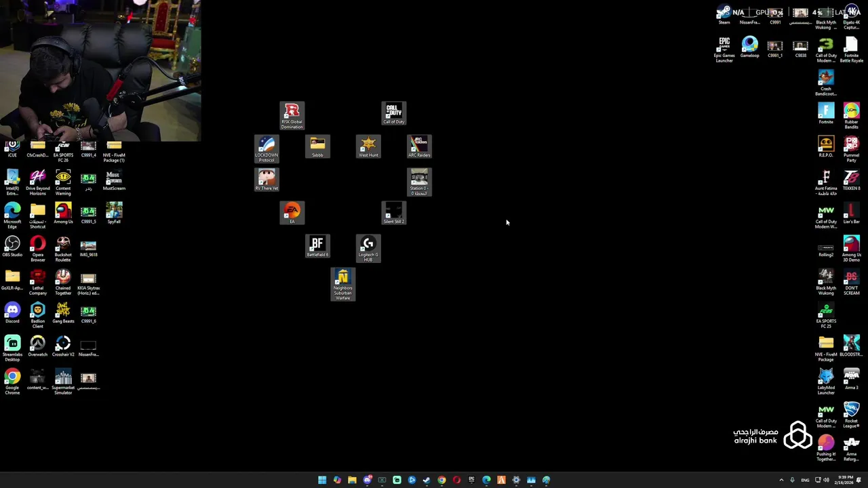Image resolution: width=868 pixels, height=488 pixels.
Task: Select the Crash Bandicoot shortcut
Action: 826,83
